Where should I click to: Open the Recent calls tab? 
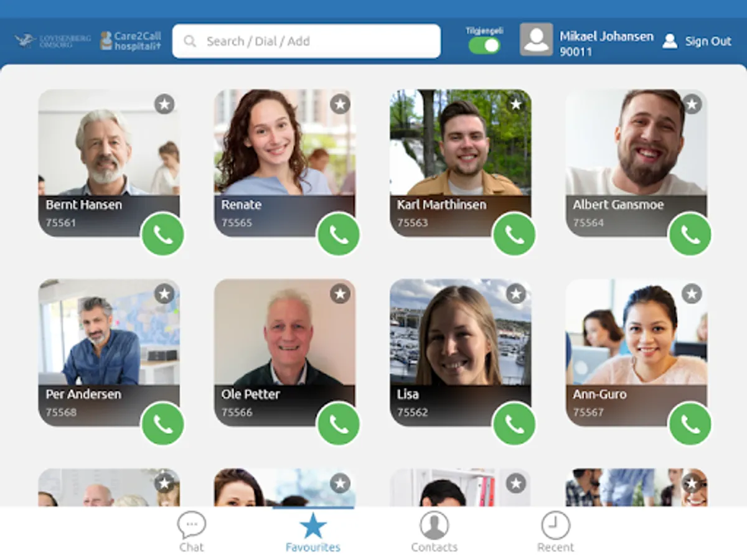[x=555, y=533]
